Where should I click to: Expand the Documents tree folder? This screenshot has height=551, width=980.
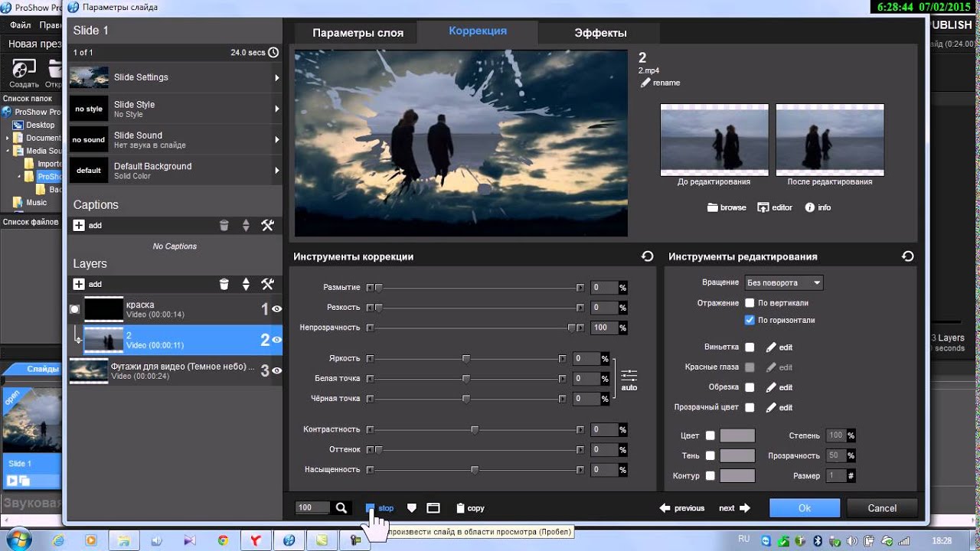8,139
